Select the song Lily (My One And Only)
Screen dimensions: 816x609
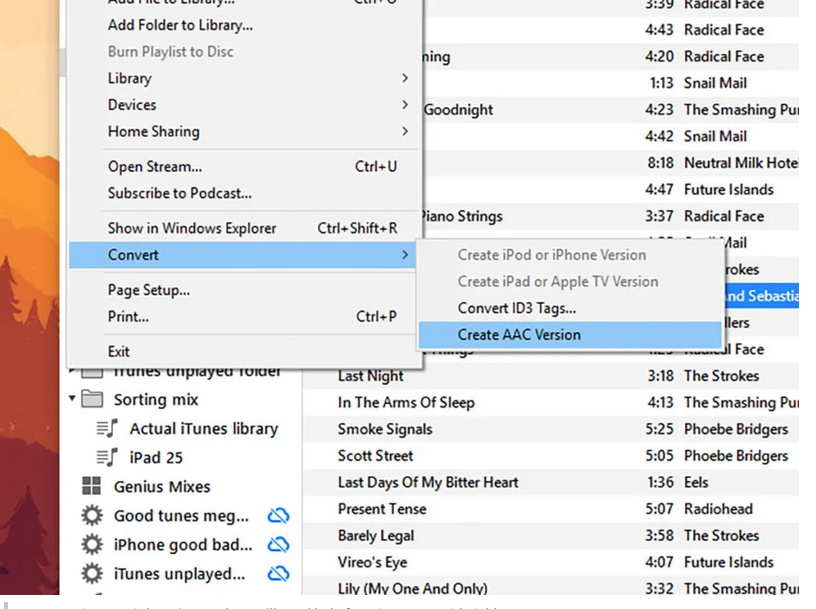point(413,589)
